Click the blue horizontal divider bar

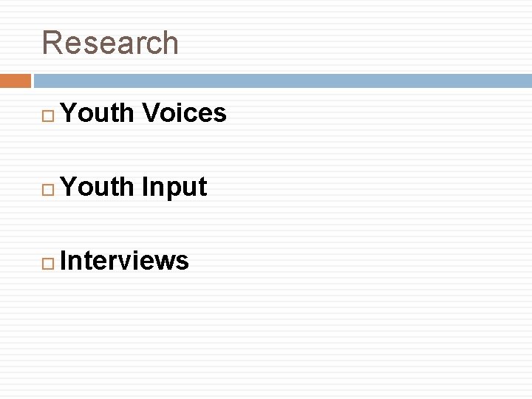(x=282, y=81)
